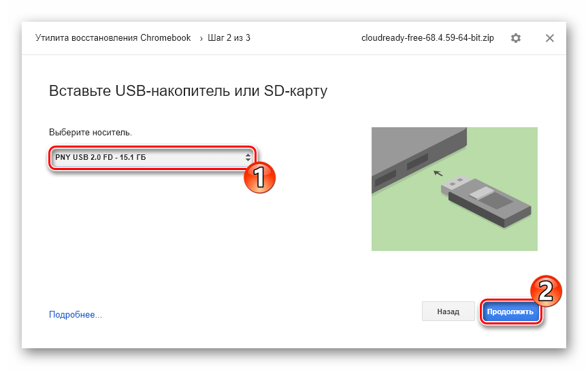This screenshot has height=370, width=588.
Task: Click the small black arrow in the illustration
Action: click(x=438, y=173)
